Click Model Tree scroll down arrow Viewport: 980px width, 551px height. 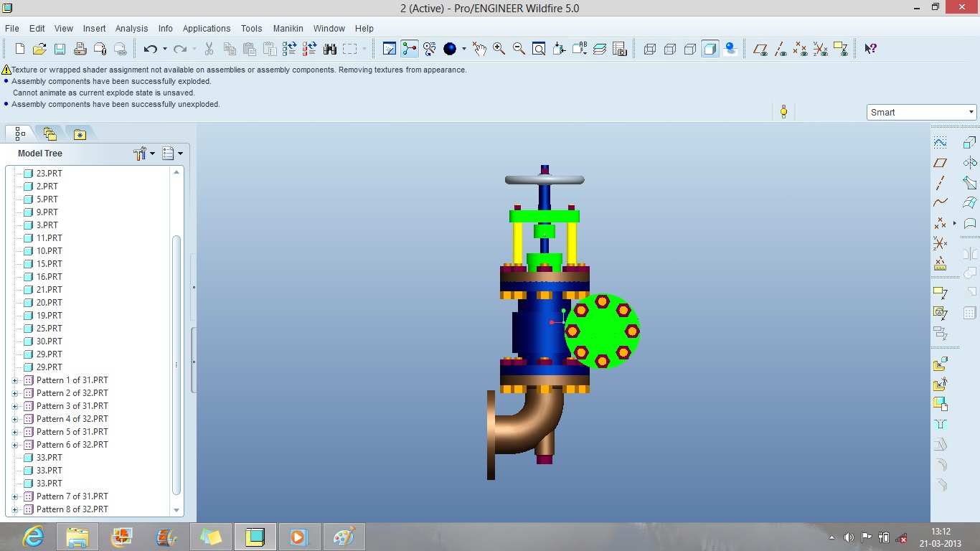[x=177, y=510]
